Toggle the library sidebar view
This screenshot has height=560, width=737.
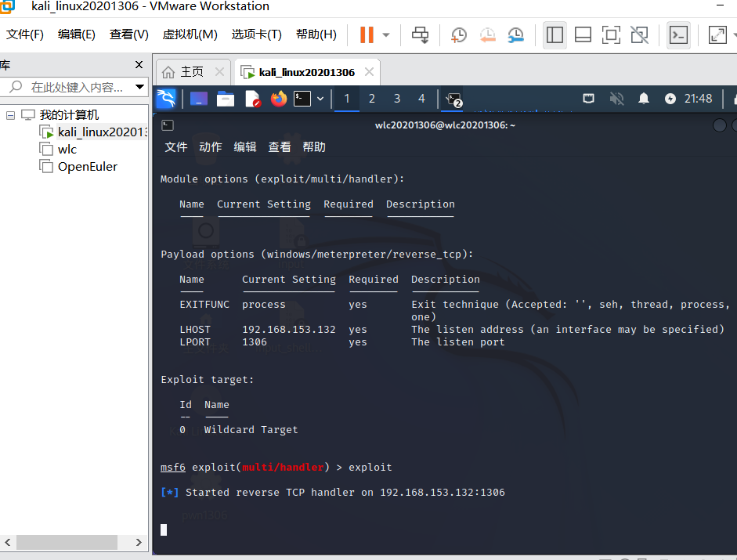click(x=555, y=34)
